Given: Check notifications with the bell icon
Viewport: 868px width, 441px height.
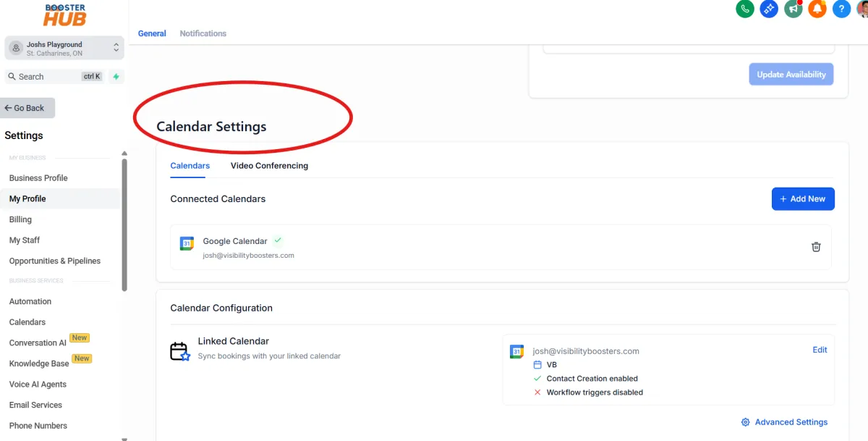Looking at the screenshot, I should tap(817, 9).
